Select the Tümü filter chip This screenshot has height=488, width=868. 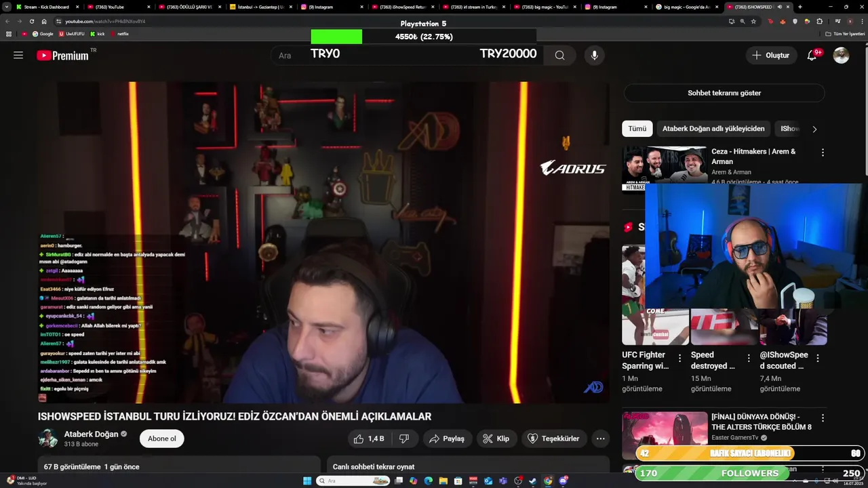point(637,129)
